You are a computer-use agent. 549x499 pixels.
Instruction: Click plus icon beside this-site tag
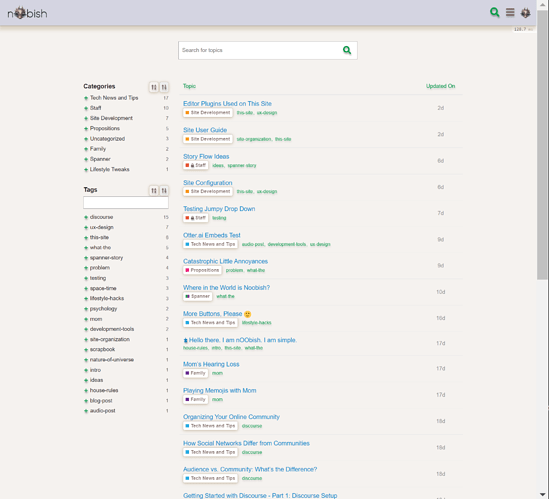click(86, 237)
